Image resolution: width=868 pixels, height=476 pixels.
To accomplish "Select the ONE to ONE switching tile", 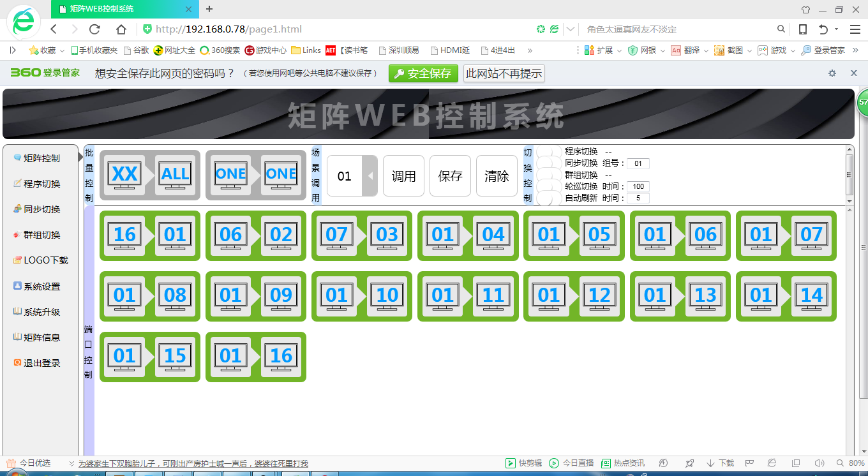I will click(255, 174).
